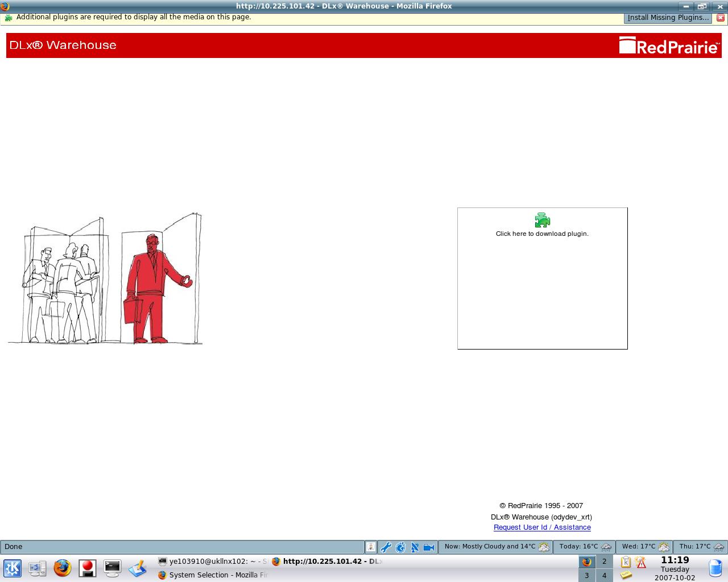Click the plugin notification icon in info bar
The width and height of the screenshot is (728, 582).
tap(8, 18)
